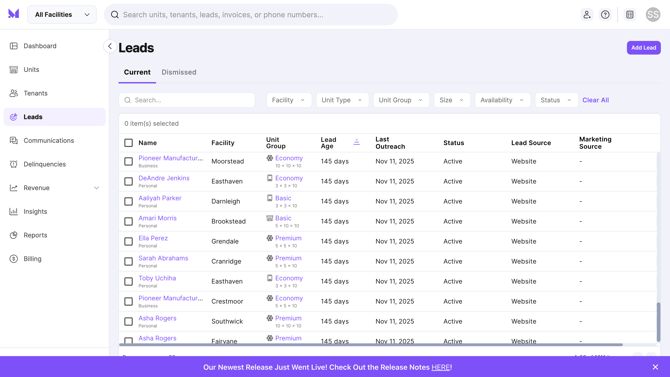Go to Communications in sidebar
Viewport: 670px width, 377px height.
pos(54,140)
